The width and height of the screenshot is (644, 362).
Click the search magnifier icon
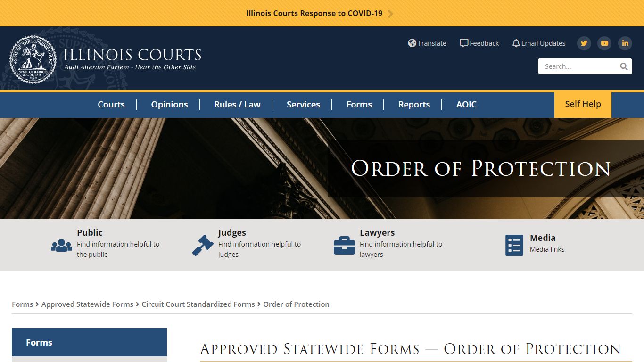(x=624, y=66)
